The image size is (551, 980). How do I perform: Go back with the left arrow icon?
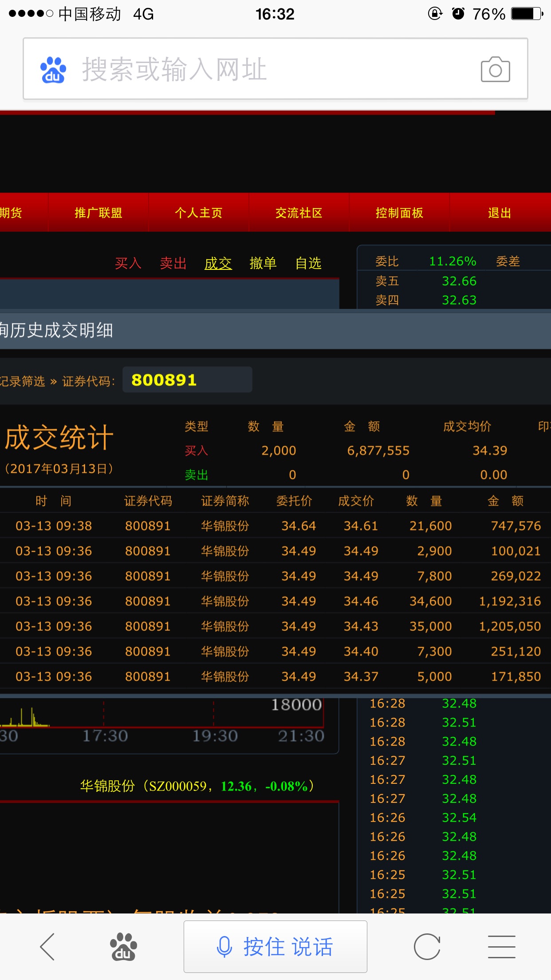coord(47,946)
